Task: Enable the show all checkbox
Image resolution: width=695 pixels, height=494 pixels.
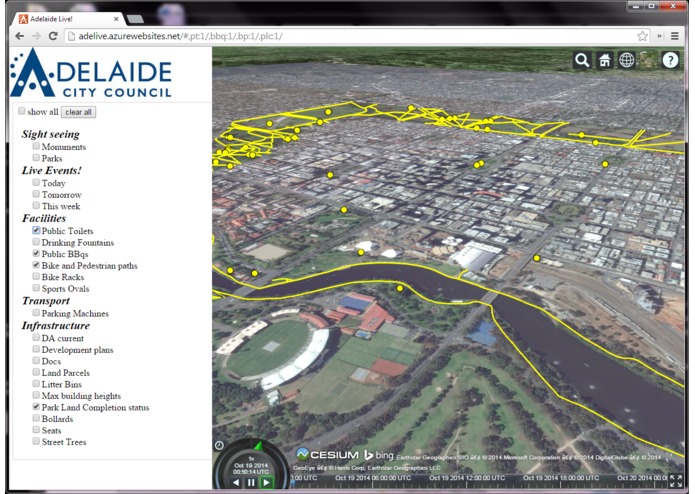Action: tap(22, 111)
